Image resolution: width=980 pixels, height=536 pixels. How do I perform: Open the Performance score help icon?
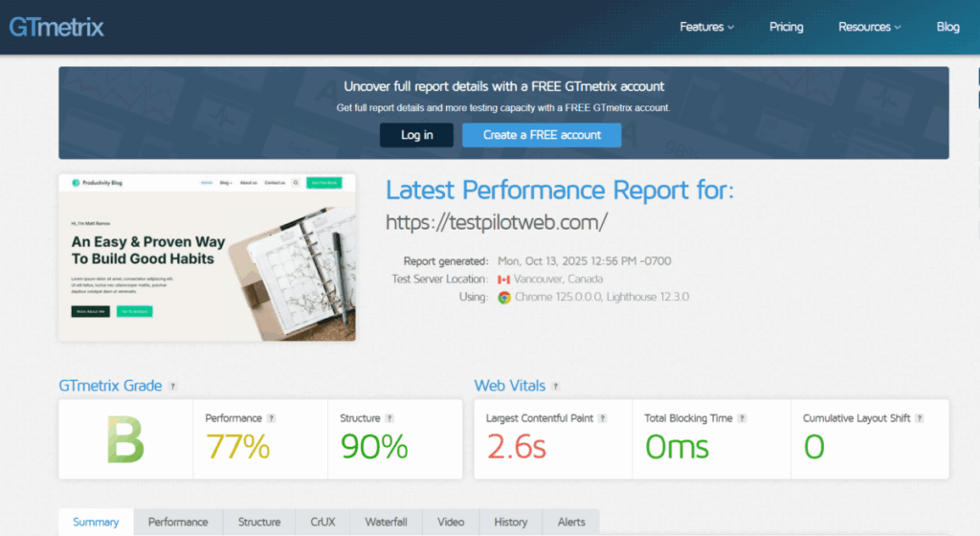(x=271, y=418)
